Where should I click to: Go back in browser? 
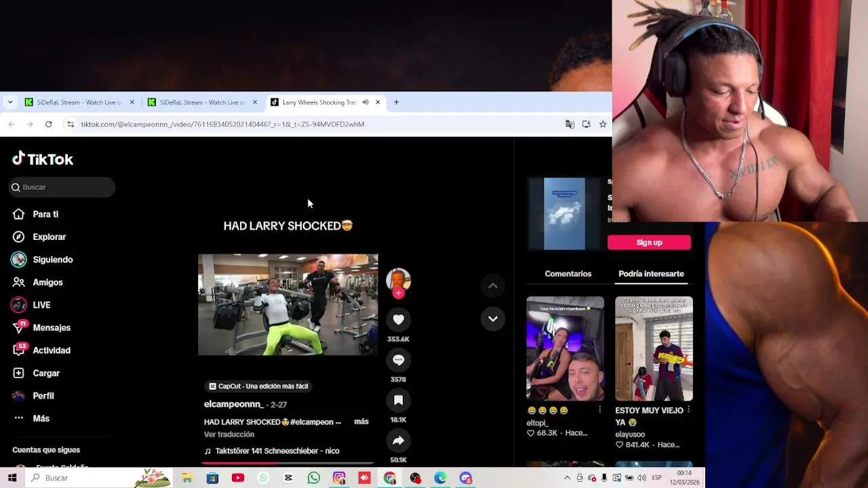[12, 124]
